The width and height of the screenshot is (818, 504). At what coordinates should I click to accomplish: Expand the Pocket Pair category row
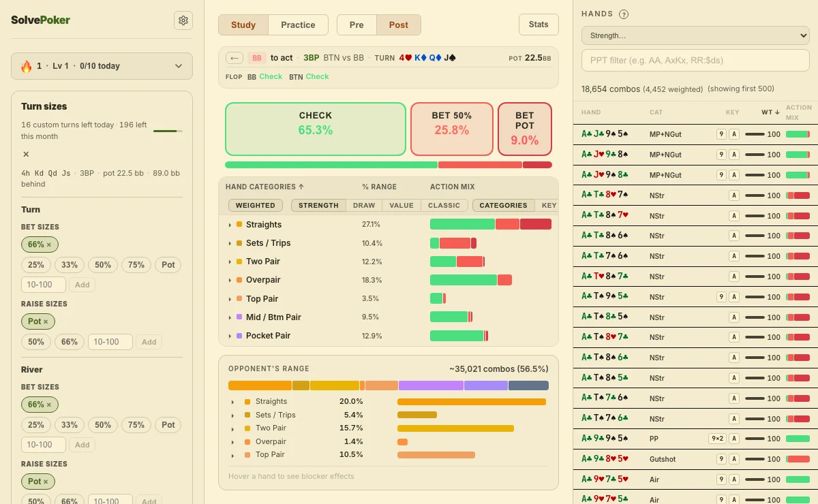[x=230, y=336]
